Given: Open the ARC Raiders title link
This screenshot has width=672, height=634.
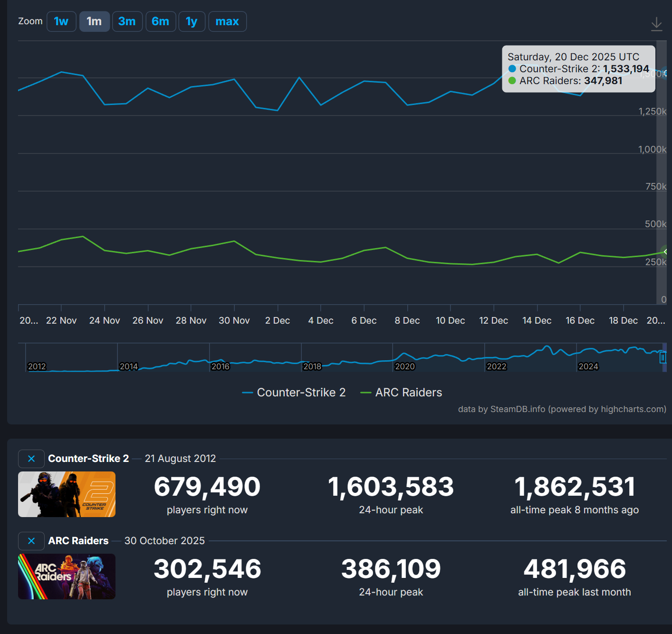Looking at the screenshot, I should [78, 541].
